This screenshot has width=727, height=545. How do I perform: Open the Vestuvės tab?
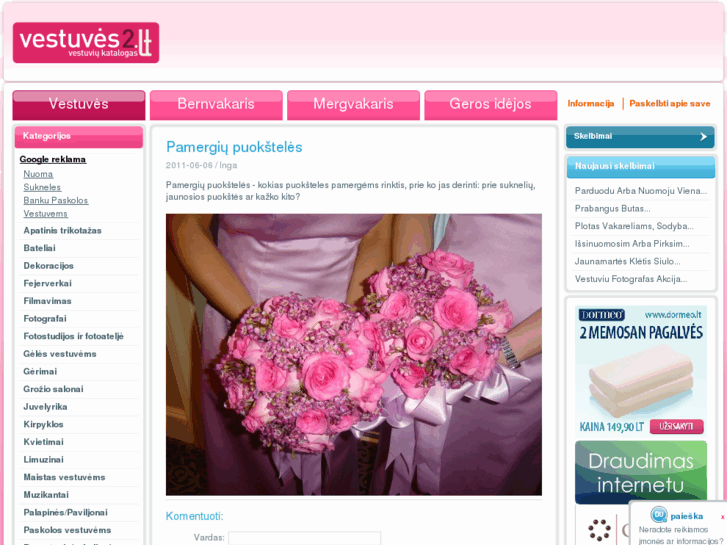point(79,105)
